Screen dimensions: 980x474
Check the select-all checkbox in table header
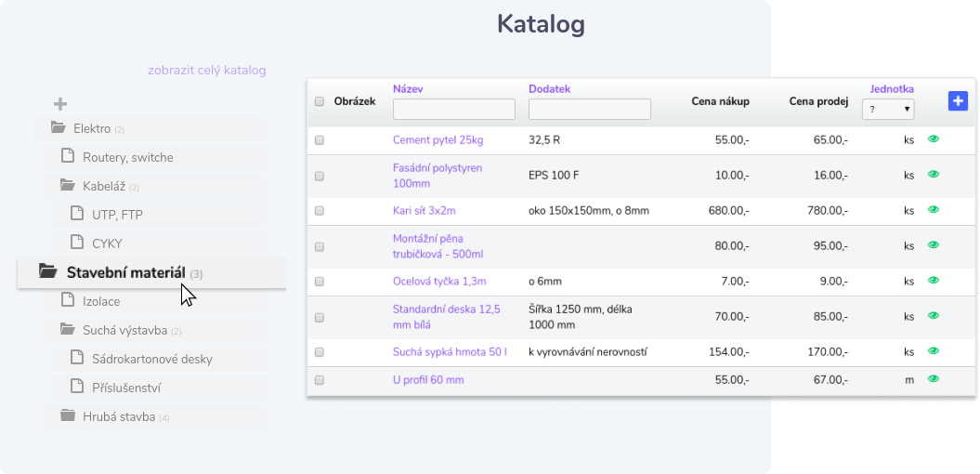pos(320,101)
